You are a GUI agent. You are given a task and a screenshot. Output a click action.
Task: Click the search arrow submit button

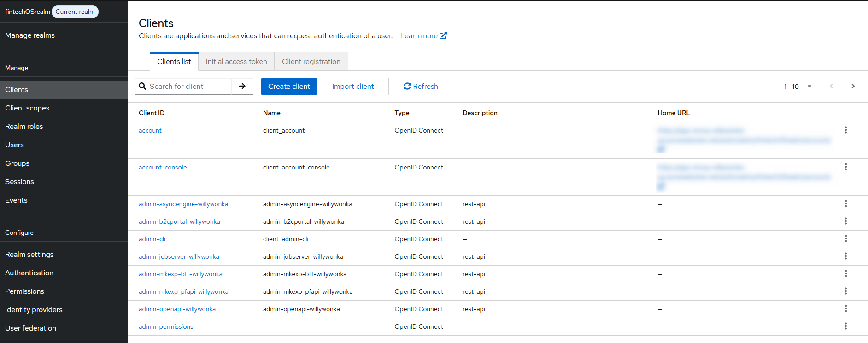pos(242,87)
